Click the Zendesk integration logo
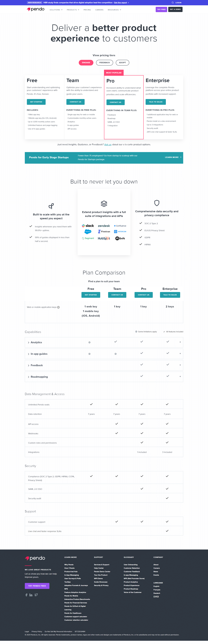The image size is (208, 644). (x=104, y=226)
